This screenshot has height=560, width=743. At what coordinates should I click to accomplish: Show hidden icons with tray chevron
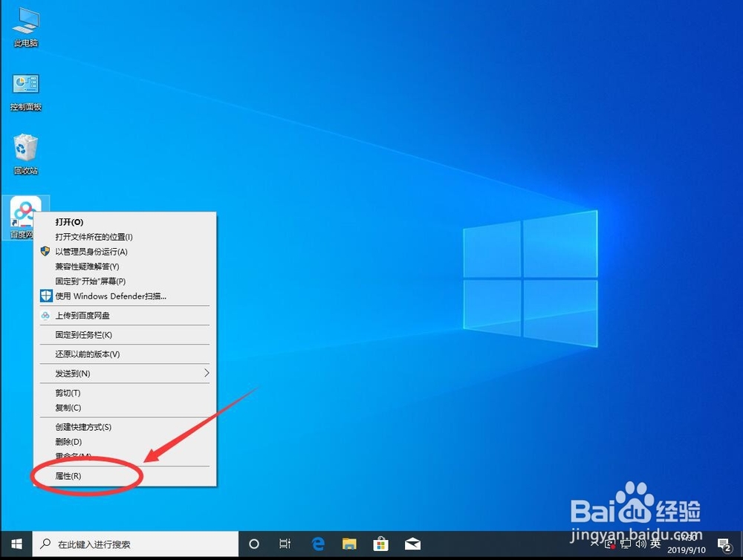point(594,543)
